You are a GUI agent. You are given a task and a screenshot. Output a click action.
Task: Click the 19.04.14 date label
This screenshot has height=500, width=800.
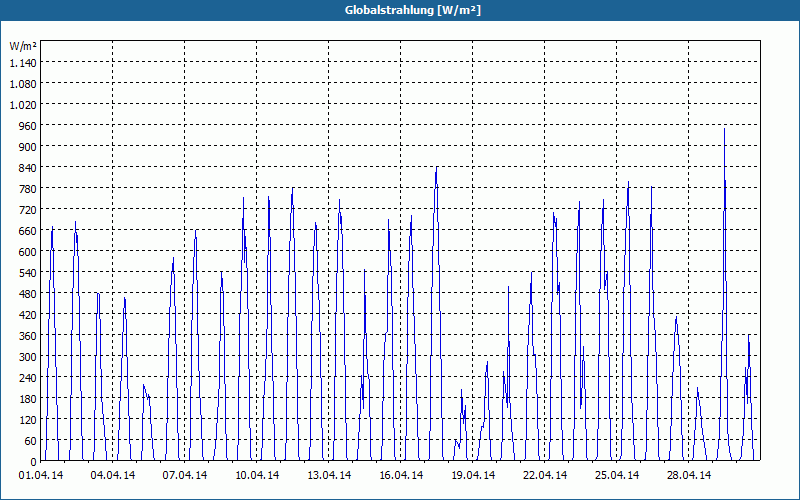click(472, 475)
